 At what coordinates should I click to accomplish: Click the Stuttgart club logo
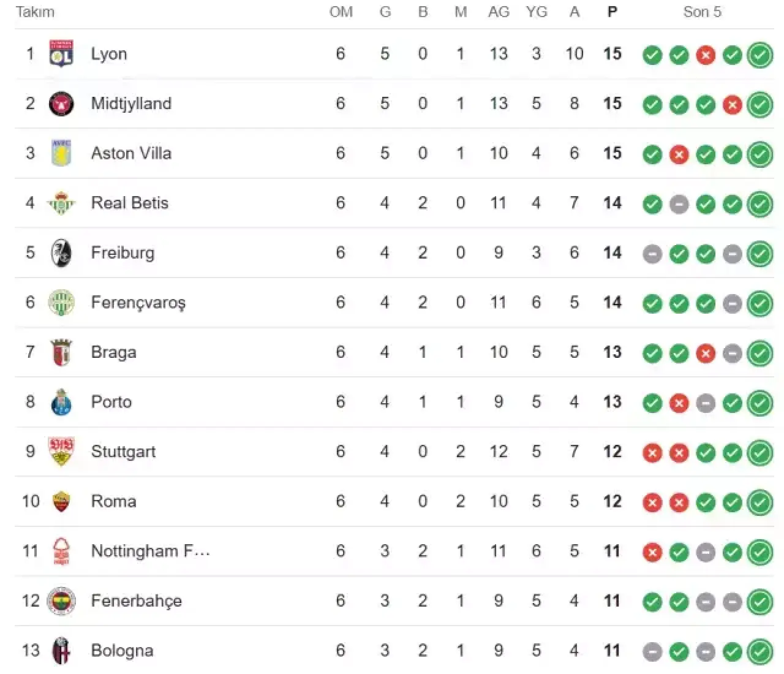61,452
